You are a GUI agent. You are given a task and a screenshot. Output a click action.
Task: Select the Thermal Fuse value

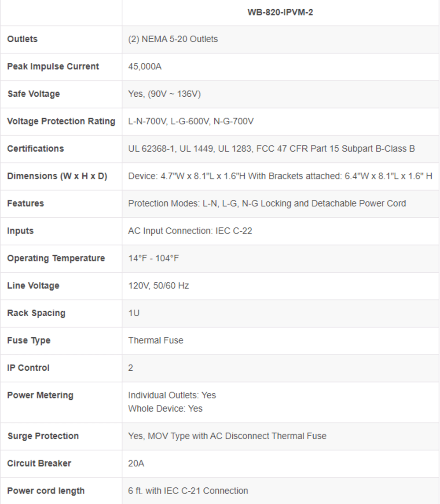(156, 340)
